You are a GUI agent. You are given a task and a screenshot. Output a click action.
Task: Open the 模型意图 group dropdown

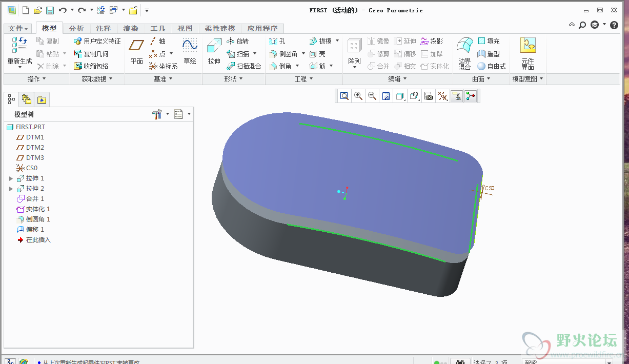(528, 79)
